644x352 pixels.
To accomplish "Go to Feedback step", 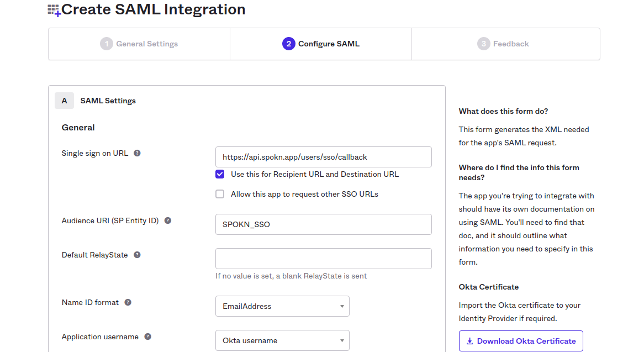I will [505, 44].
